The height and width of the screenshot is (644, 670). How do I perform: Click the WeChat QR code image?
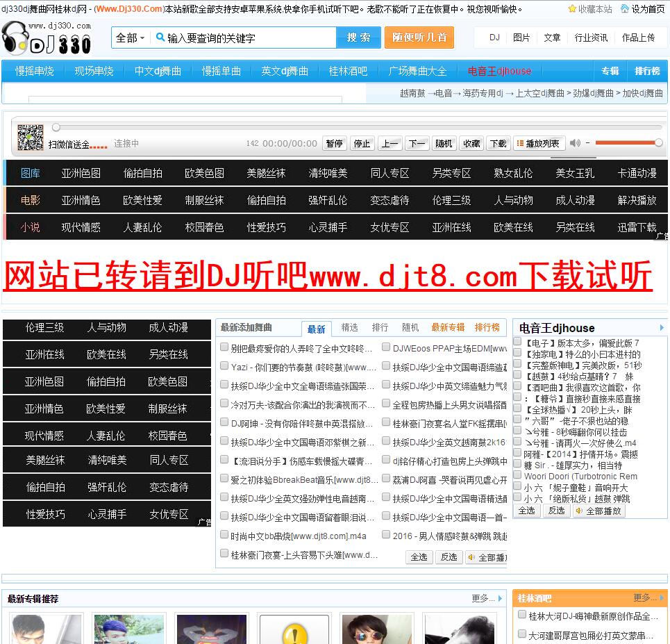click(30, 138)
